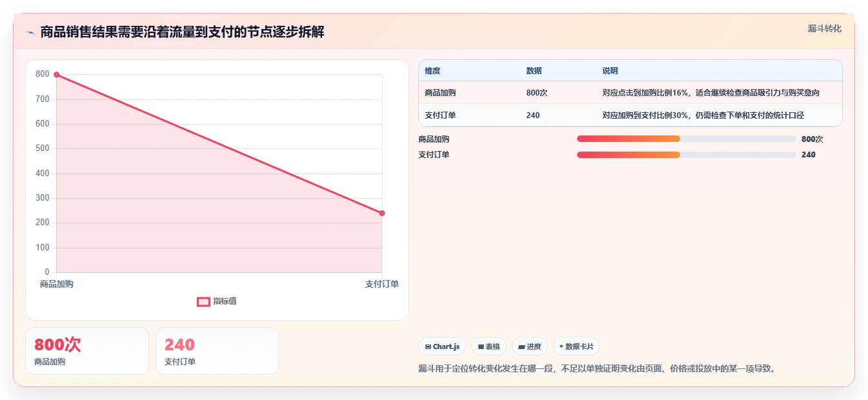The image size is (868, 400).
Task: Click the 对应加购到支付比例30% description
Action: [x=703, y=115]
